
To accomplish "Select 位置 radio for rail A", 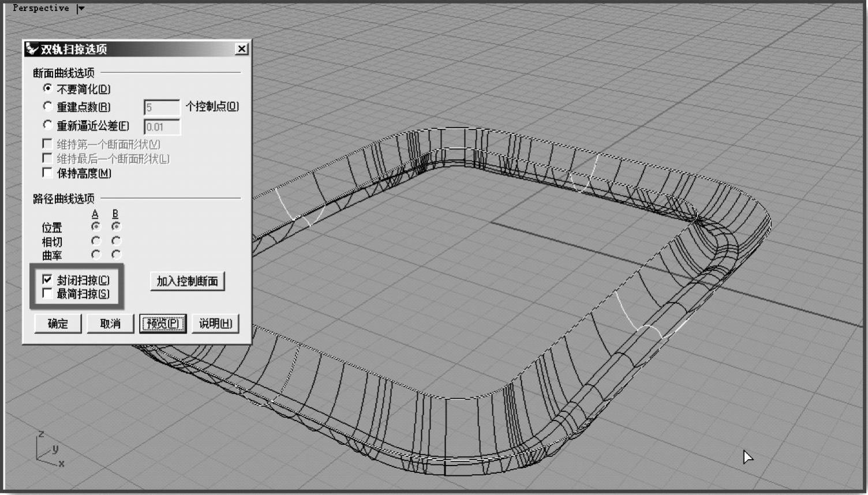I will click(x=96, y=227).
